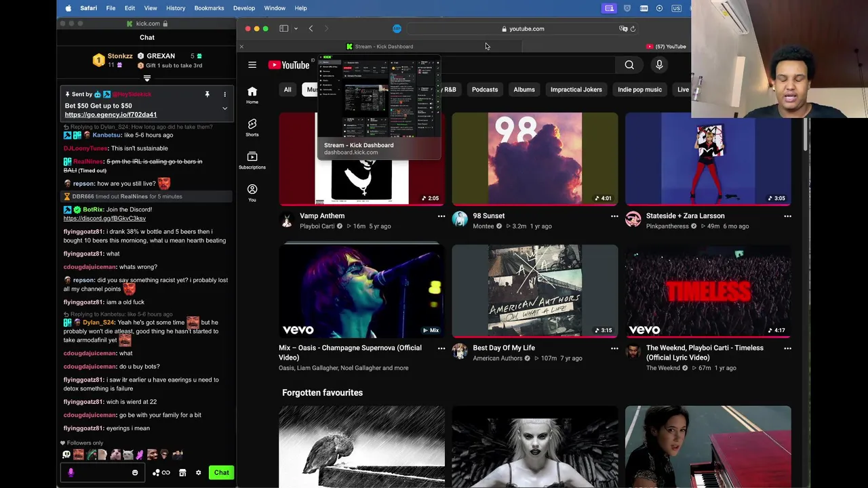Screen dimensions: 868x488
Task: Switch to Stream - Kick Dashboard tab
Action: tap(380, 47)
